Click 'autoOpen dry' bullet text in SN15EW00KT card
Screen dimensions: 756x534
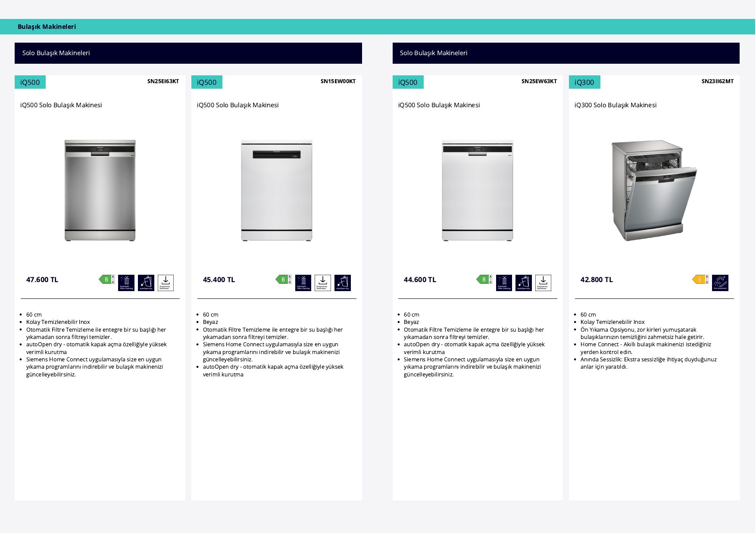coord(273,371)
